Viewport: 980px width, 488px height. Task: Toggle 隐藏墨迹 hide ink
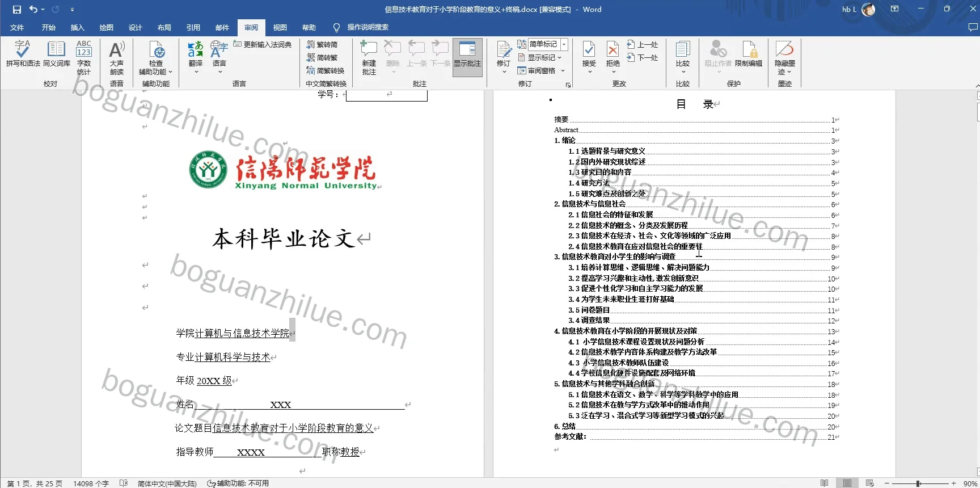pyautogui.click(x=785, y=57)
